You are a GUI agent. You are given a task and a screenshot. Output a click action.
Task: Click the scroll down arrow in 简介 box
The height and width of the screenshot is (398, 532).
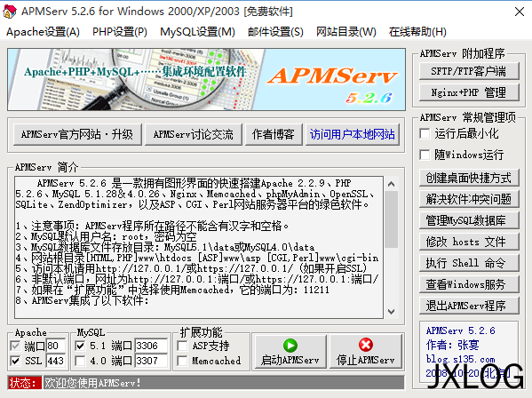coord(391,311)
